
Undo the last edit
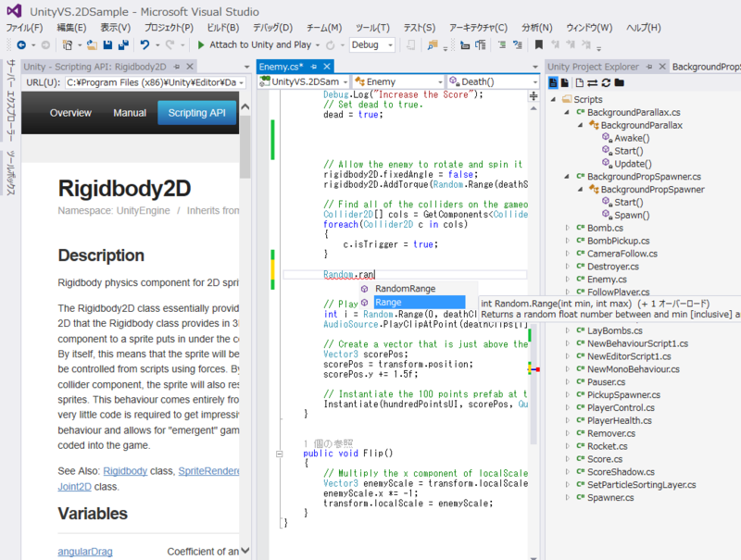(144, 44)
